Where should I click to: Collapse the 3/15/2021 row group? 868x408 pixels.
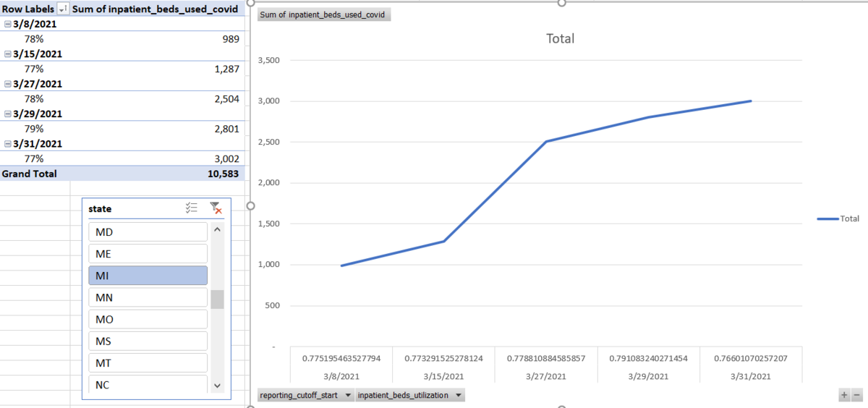point(7,54)
